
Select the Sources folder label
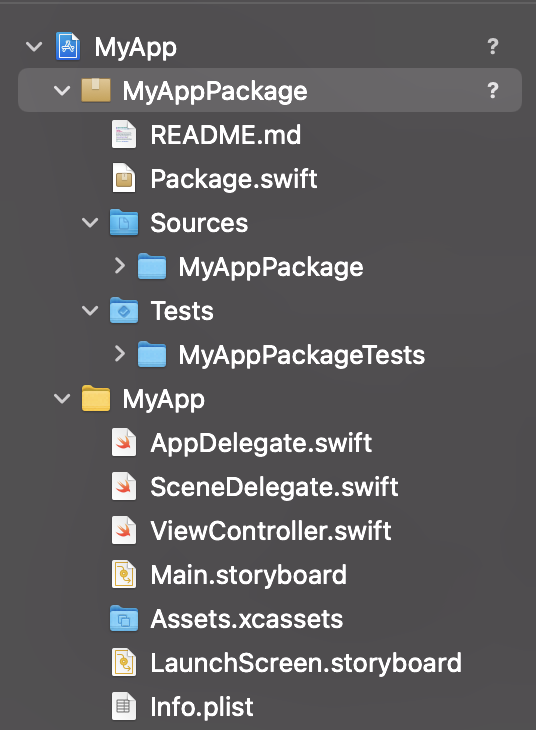199,223
